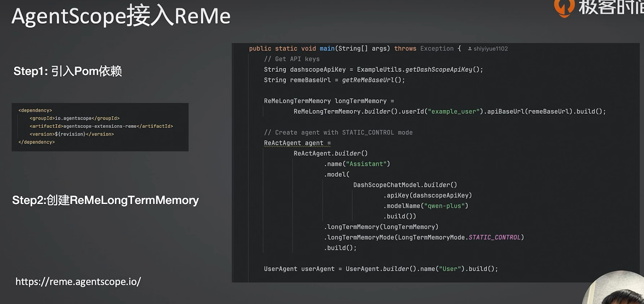Click the ${revision} version line
644x304 pixels.
pos(72,134)
